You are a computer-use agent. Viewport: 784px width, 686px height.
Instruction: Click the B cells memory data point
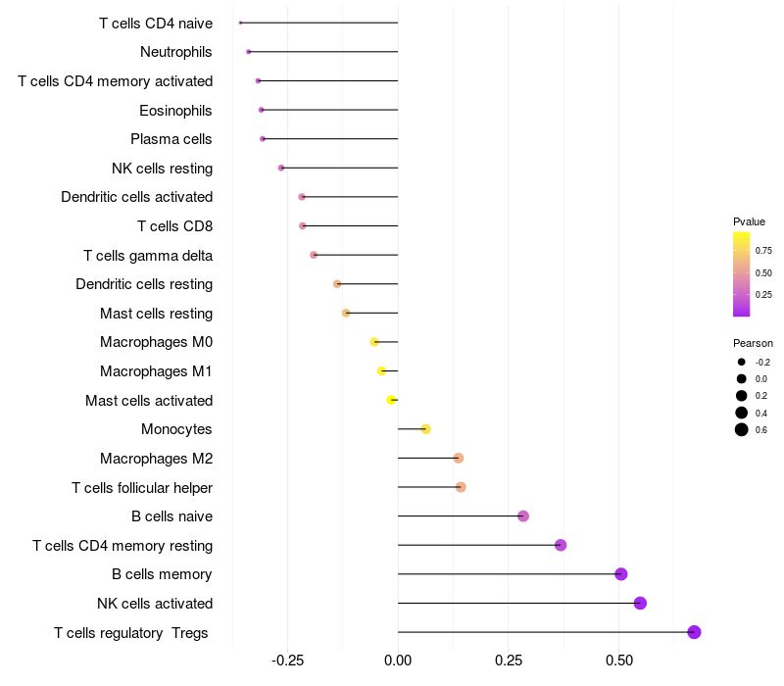pos(621,574)
